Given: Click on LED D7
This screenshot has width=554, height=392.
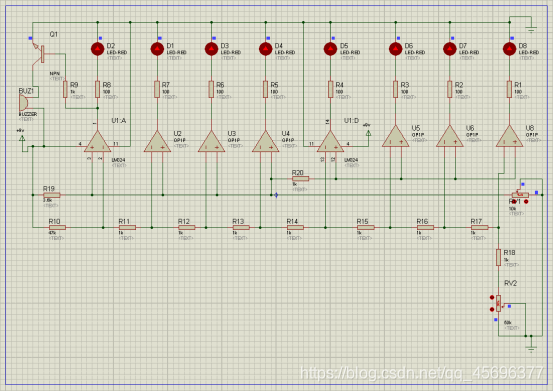Looking at the screenshot, I should pos(449,49).
